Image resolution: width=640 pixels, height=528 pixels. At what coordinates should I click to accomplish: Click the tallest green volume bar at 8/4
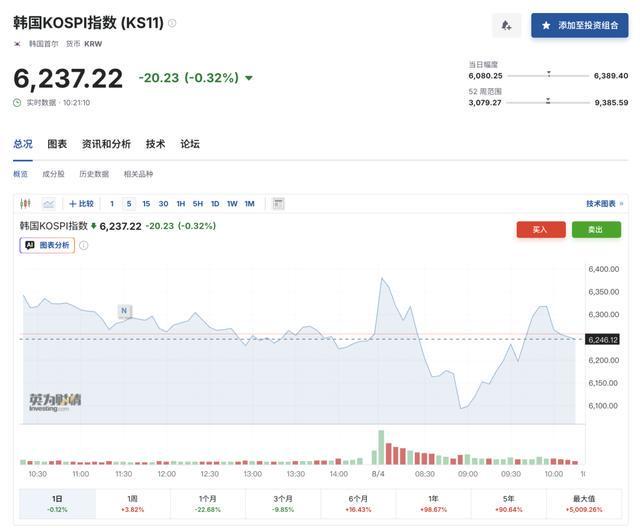(x=381, y=447)
